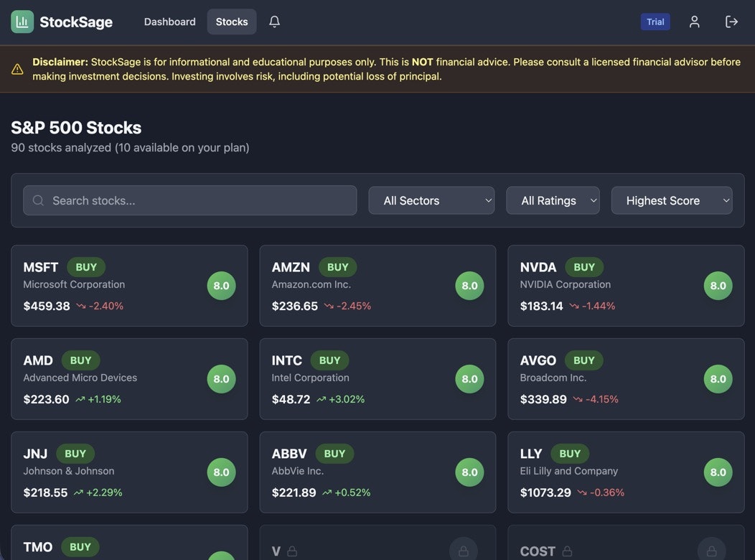
Task: Click the JNJ 8.0 score badge
Action: click(x=222, y=472)
